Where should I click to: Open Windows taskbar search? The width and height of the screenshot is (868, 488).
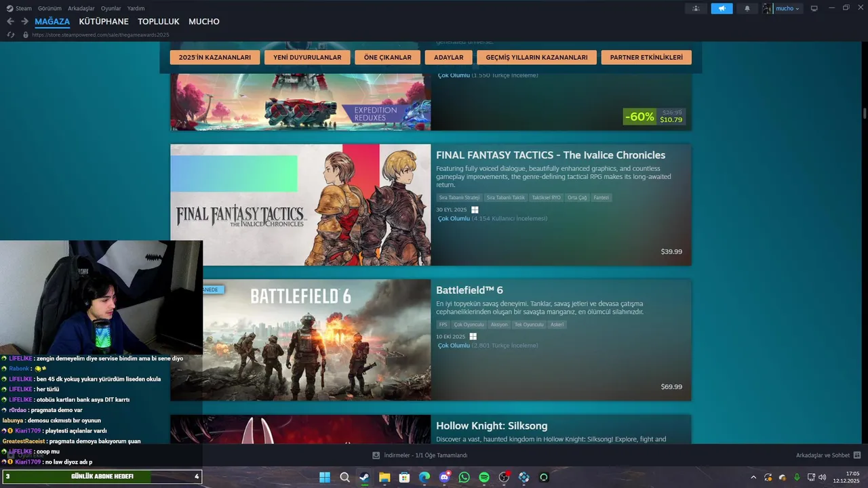point(344,477)
